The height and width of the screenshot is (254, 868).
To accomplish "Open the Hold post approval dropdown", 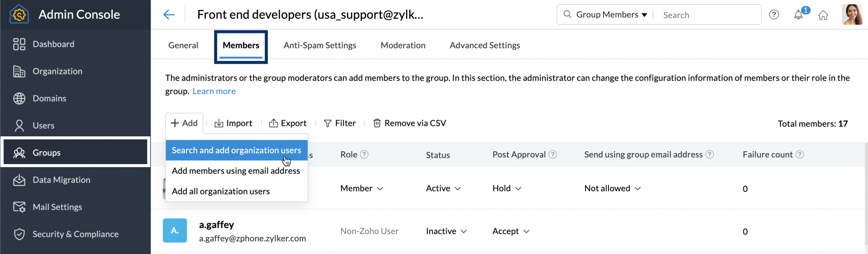I will pyautogui.click(x=506, y=188).
